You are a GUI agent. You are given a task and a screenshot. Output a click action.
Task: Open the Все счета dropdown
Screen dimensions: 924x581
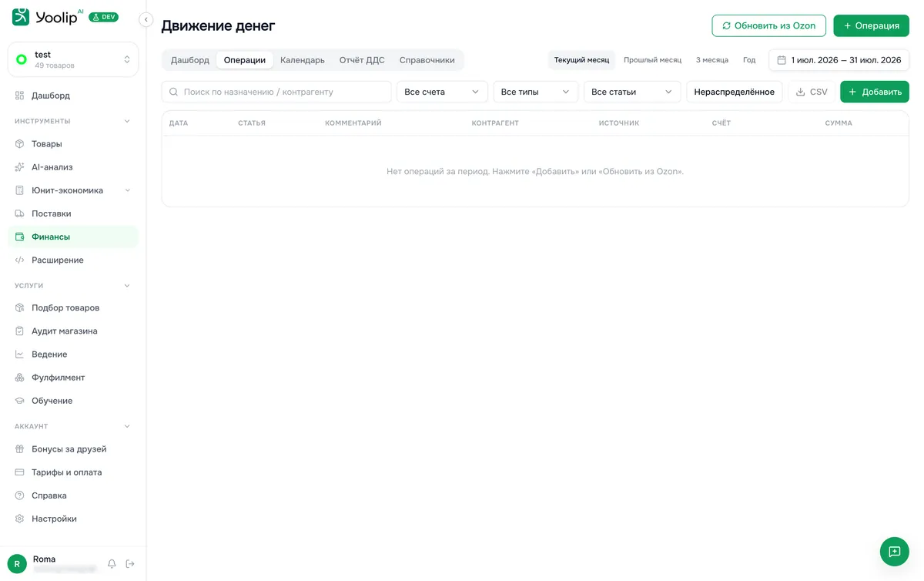point(442,92)
